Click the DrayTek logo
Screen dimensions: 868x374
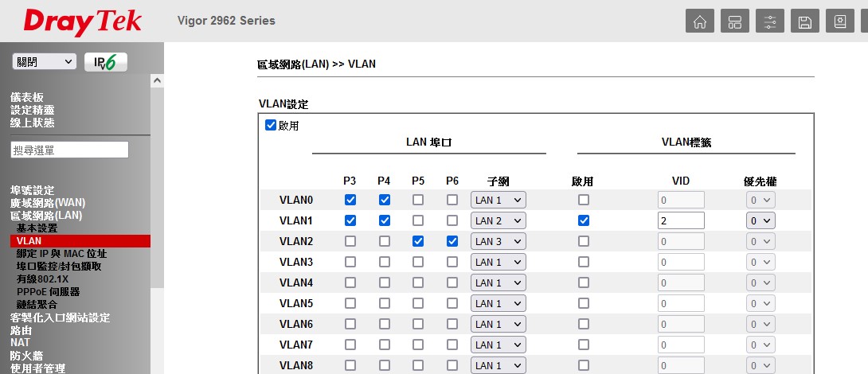(x=83, y=21)
